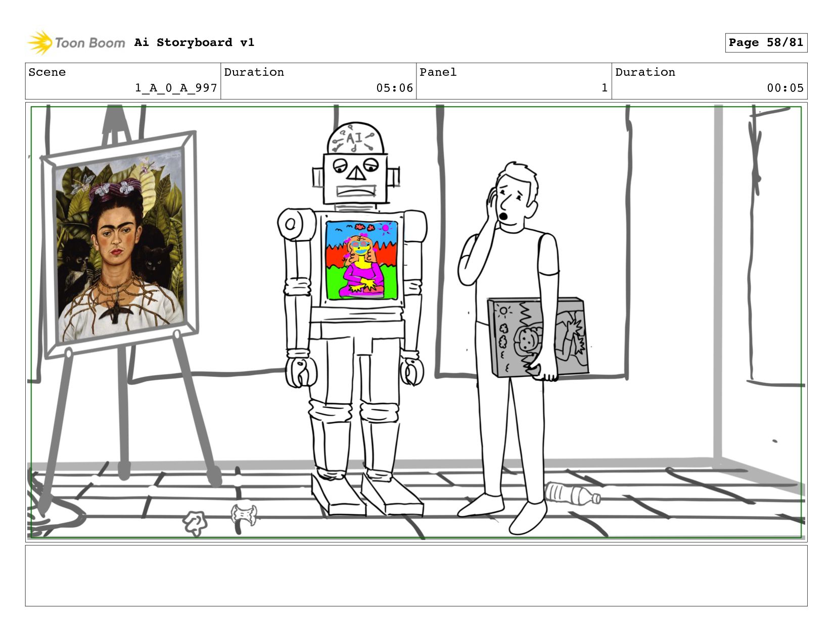The height and width of the screenshot is (644, 834).
Task: Click the colorful picture on robot's chest
Action: tap(361, 260)
